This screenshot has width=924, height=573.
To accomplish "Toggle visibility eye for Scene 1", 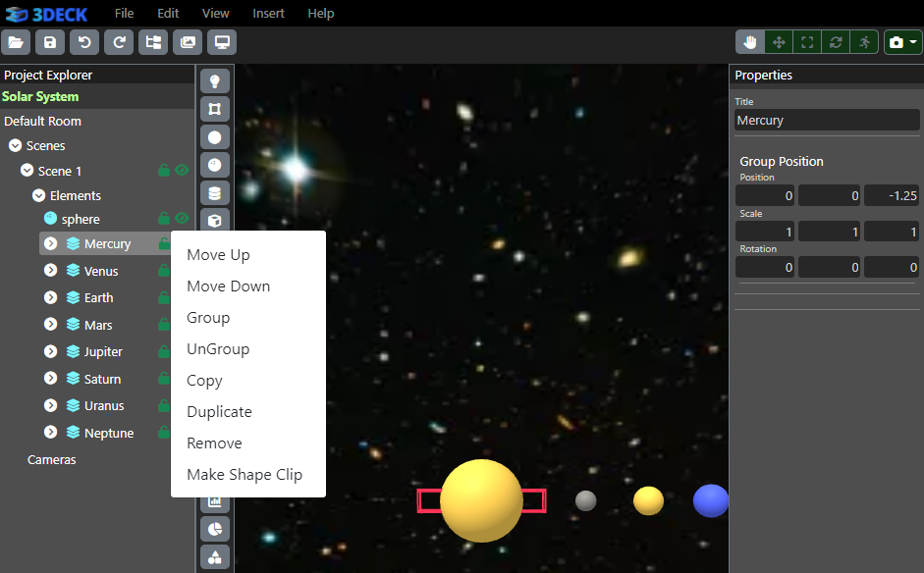I will click(x=182, y=171).
